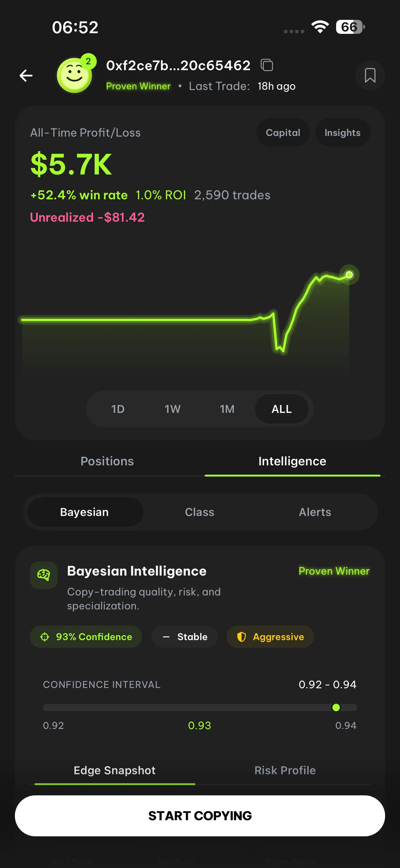This screenshot has width=400, height=868.
Task: Copy the wallet address with the copy icon
Action: click(x=267, y=65)
